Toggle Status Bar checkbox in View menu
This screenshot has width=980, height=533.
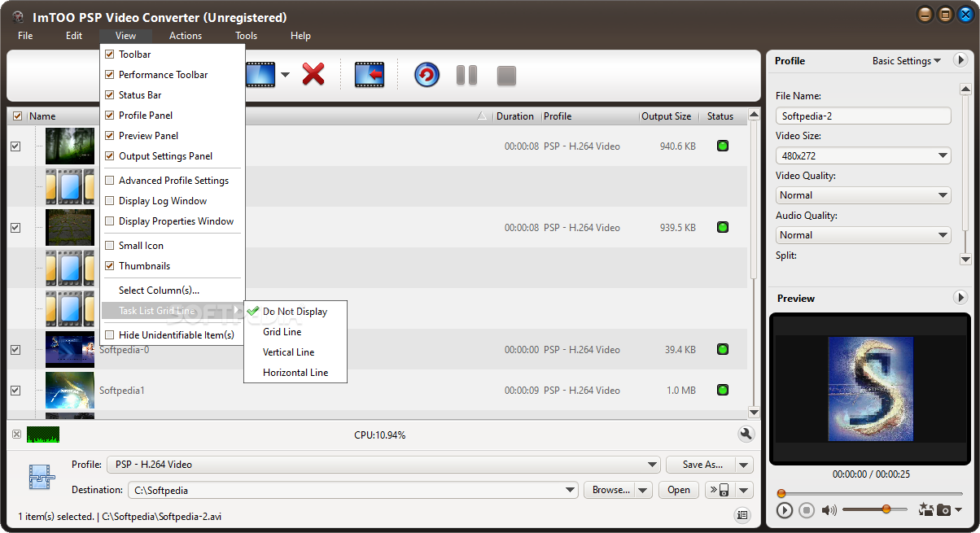(x=110, y=95)
